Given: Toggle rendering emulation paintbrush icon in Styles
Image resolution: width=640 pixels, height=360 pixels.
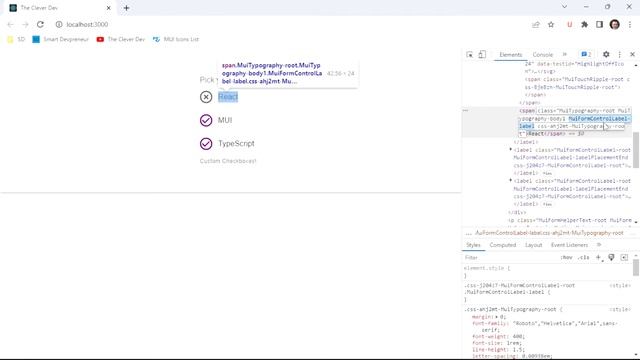Looking at the screenshot, I should click(x=611, y=258).
